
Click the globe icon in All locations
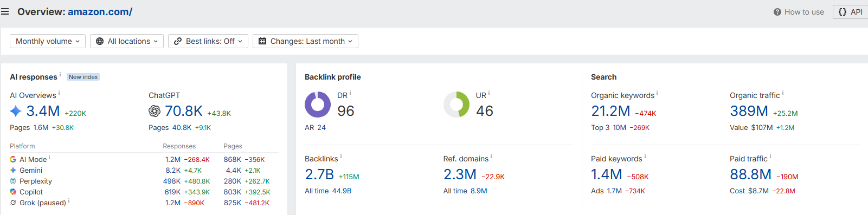[100, 41]
